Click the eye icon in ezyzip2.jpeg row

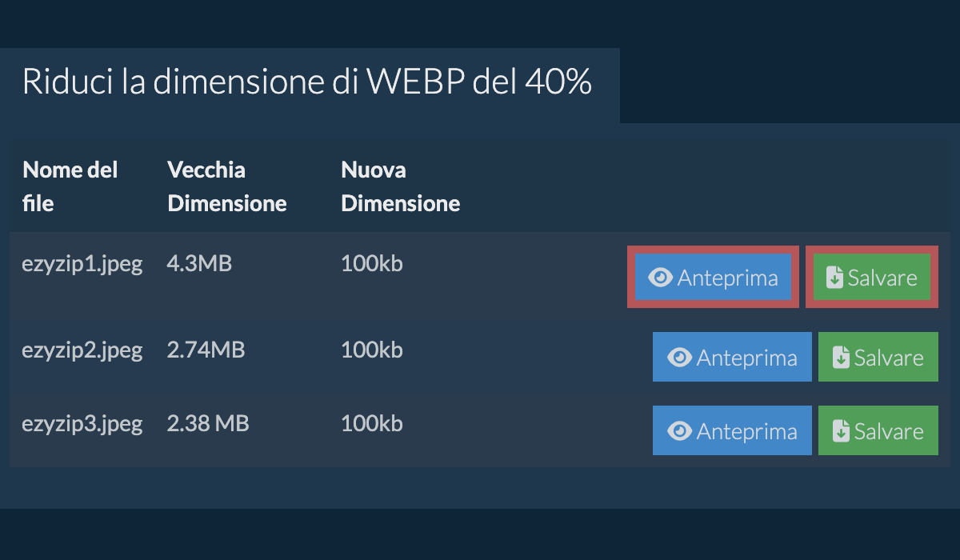680,358
